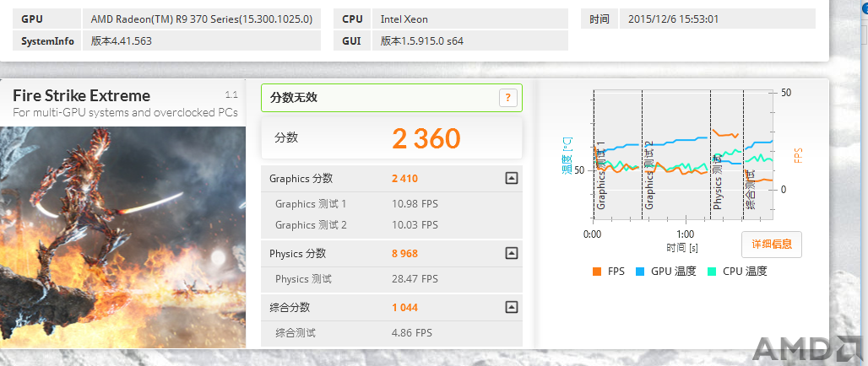
Task: Click the GPU name AMD Radeon R9 370 Series
Action: [x=202, y=19]
